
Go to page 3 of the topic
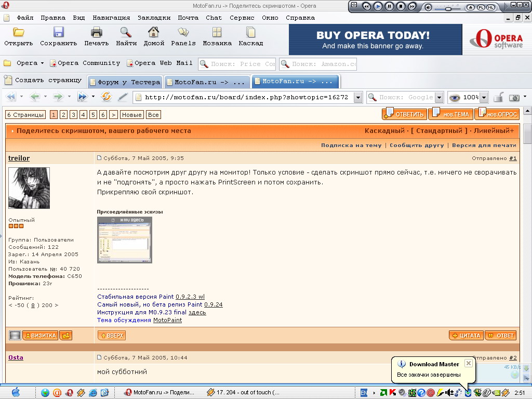pos(73,115)
